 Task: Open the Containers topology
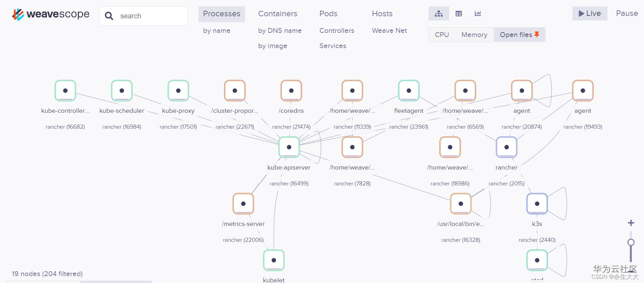click(x=278, y=14)
